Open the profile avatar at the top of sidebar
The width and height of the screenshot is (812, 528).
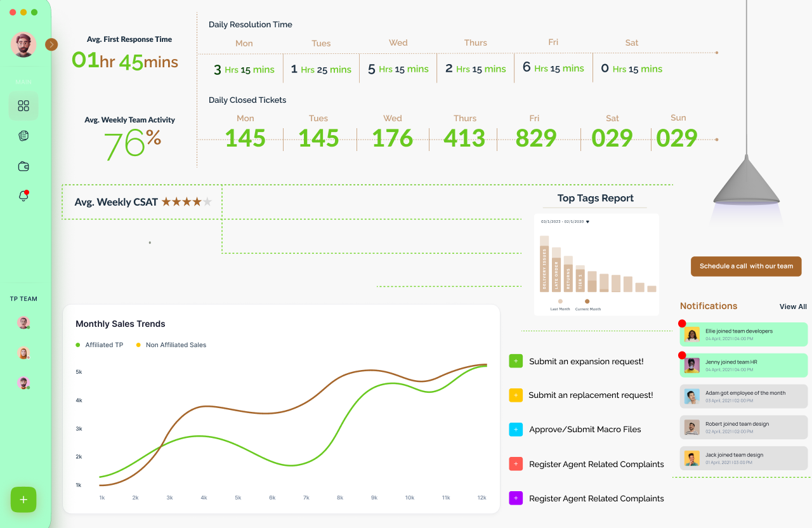point(23,44)
